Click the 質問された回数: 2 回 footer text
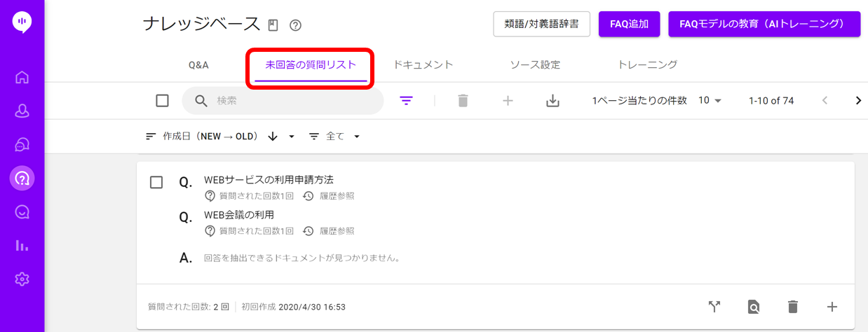The height and width of the screenshot is (332, 868). tap(189, 307)
